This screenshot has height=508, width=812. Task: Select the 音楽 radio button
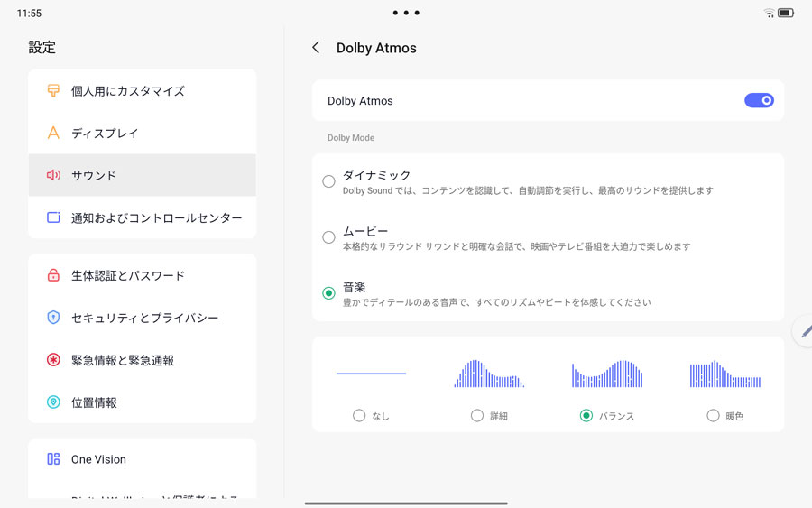click(328, 293)
